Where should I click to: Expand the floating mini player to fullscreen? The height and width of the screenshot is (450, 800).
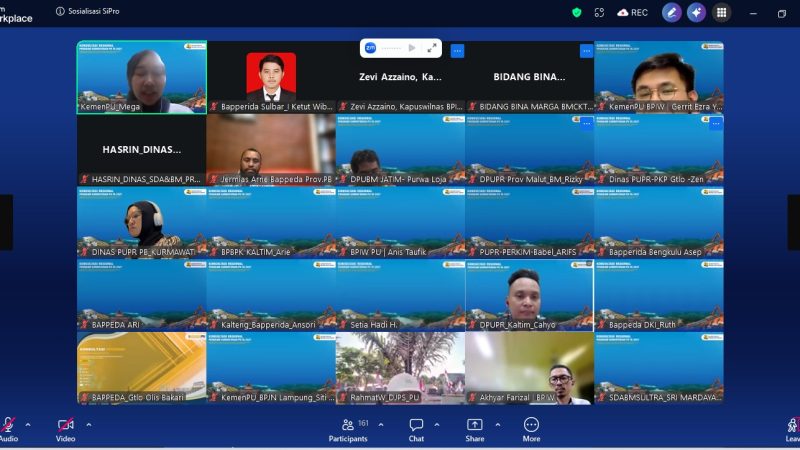[x=432, y=47]
